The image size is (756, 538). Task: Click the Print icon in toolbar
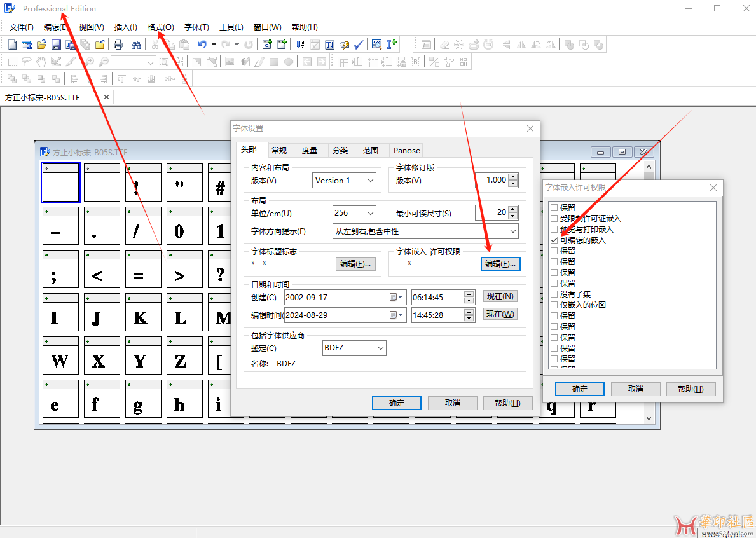(x=118, y=45)
